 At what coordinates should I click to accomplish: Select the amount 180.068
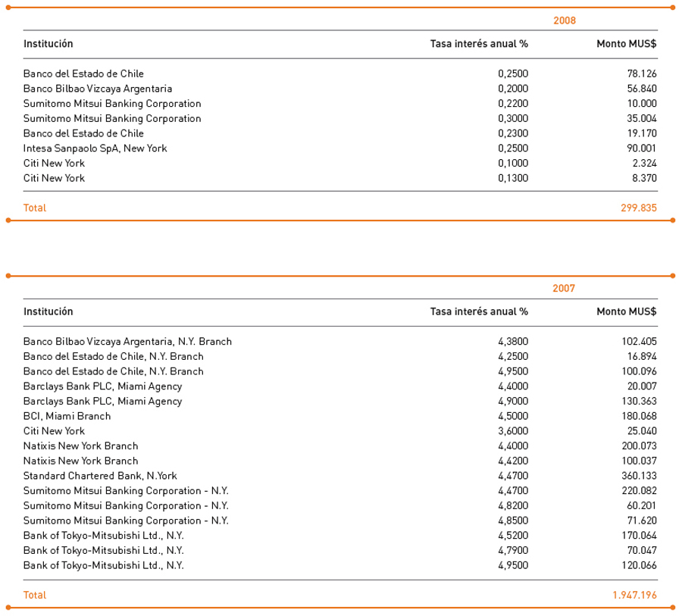(639, 416)
